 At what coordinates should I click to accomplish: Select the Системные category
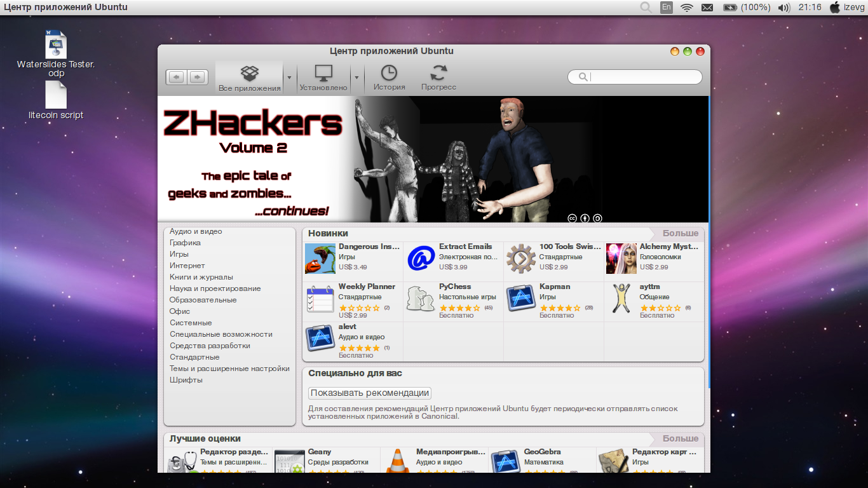(x=191, y=323)
